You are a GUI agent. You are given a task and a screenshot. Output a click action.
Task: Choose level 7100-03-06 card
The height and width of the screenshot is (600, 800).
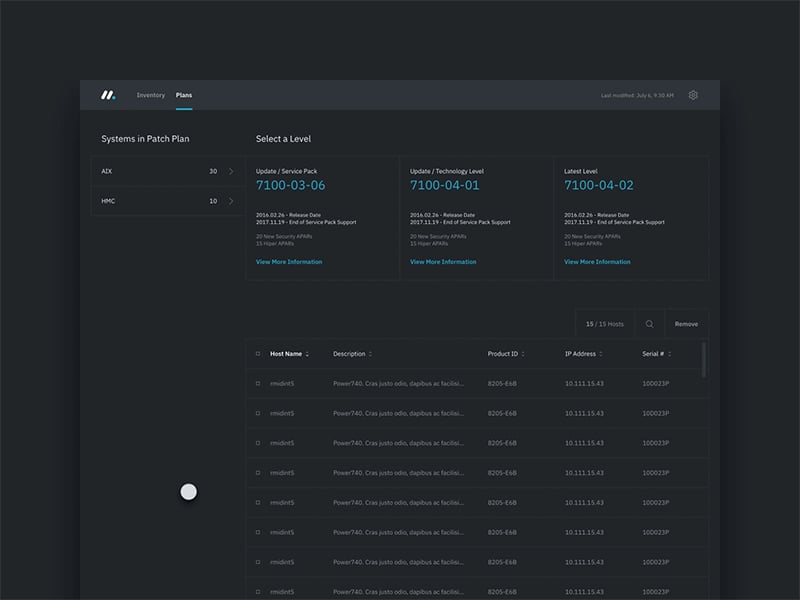pos(322,218)
